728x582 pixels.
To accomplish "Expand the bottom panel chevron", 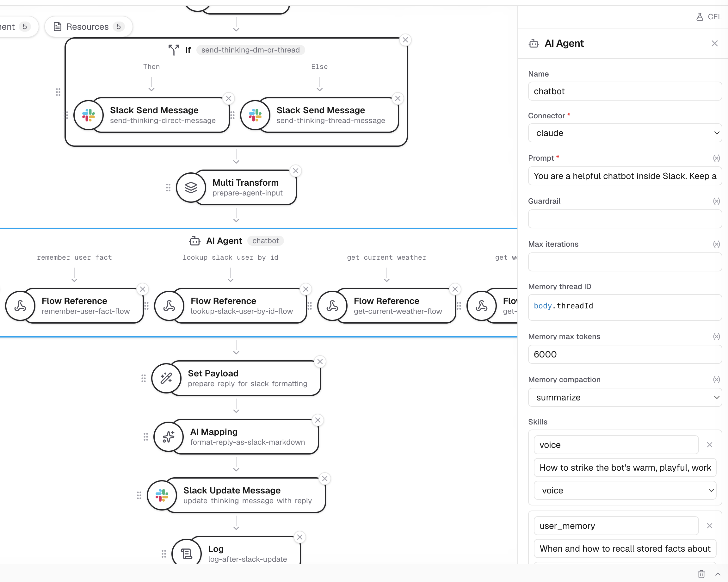I will 718,574.
